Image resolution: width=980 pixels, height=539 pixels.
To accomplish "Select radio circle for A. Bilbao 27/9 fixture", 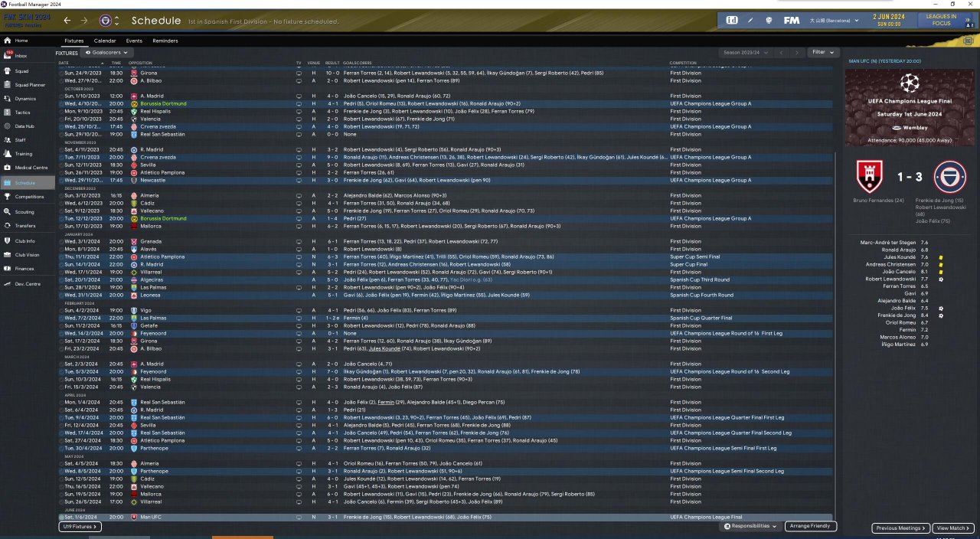I will (61, 80).
